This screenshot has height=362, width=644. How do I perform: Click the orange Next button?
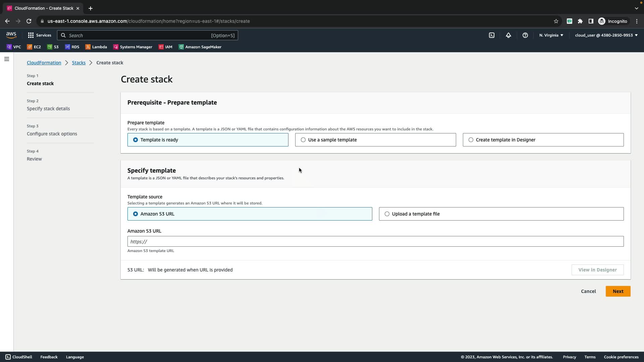pyautogui.click(x=618, y=291)
